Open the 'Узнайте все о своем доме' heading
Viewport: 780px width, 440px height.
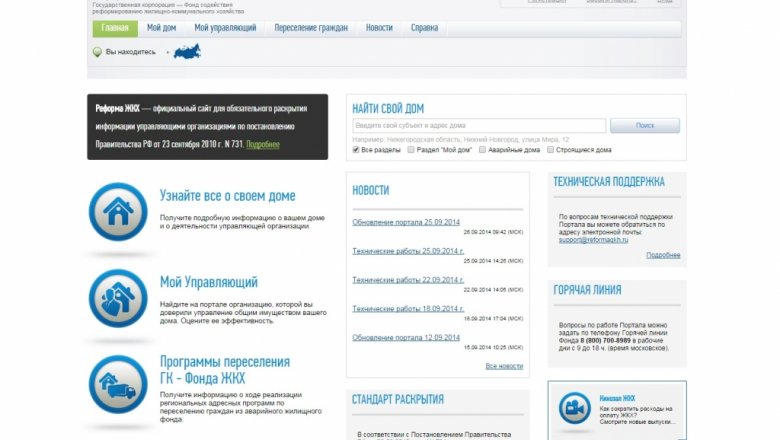[227, 196]
